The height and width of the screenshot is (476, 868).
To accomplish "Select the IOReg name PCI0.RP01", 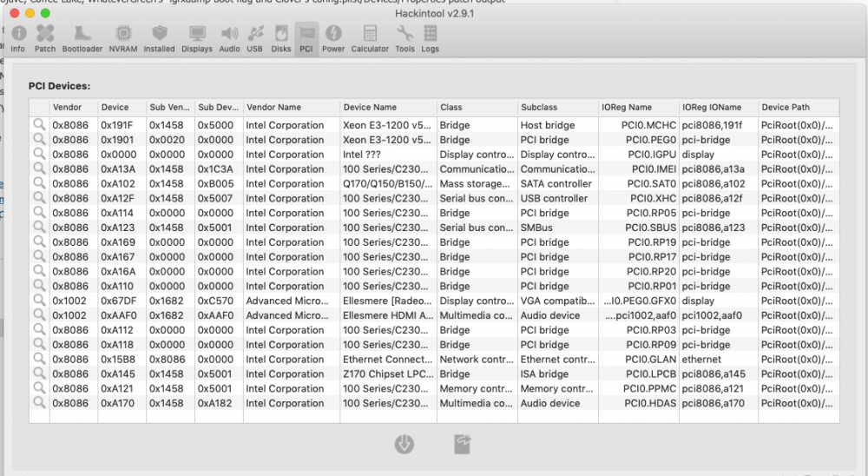I will click(x=652, y=286).
